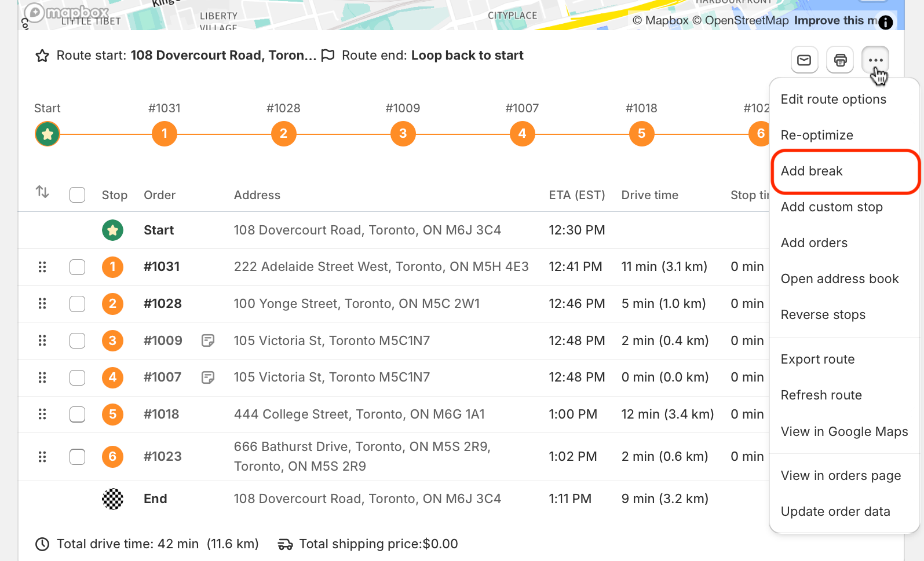This screenshot has width=924, height=561.
Task: Click the Address column header
Action: (257, 195)
